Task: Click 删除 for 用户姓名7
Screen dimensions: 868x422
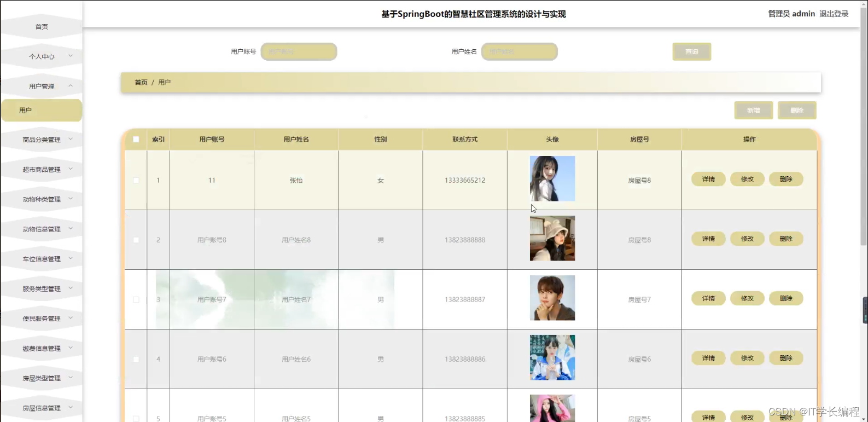Action: tap(786, 298)
